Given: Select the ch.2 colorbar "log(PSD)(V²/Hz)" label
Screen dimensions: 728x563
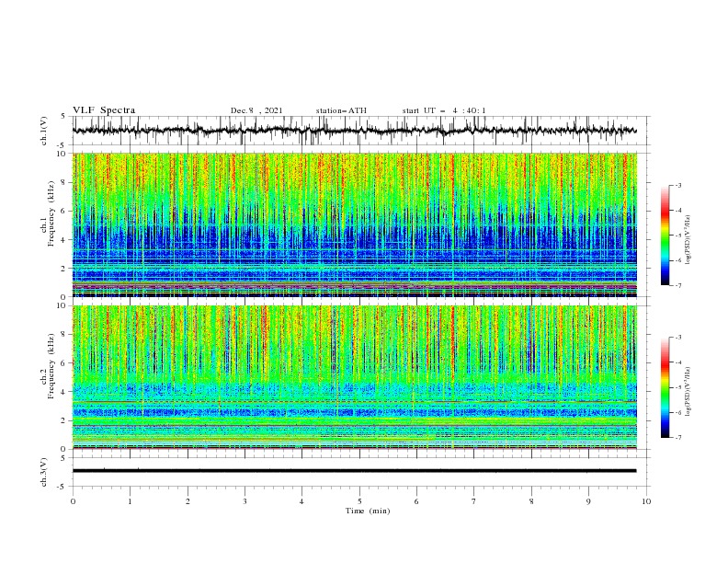Looking at the screenshot, I should click(x=688, y=392).
